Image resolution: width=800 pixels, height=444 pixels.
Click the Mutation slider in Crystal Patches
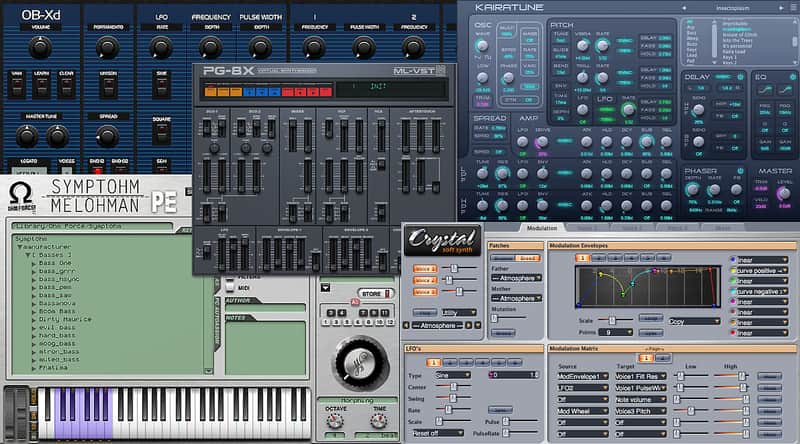click(509, 318)
